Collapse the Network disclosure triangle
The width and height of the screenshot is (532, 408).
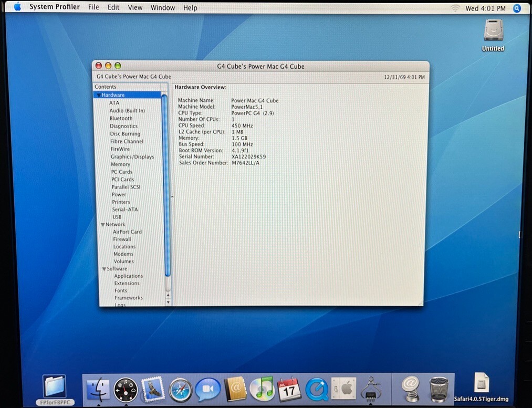tap(103, 225)
